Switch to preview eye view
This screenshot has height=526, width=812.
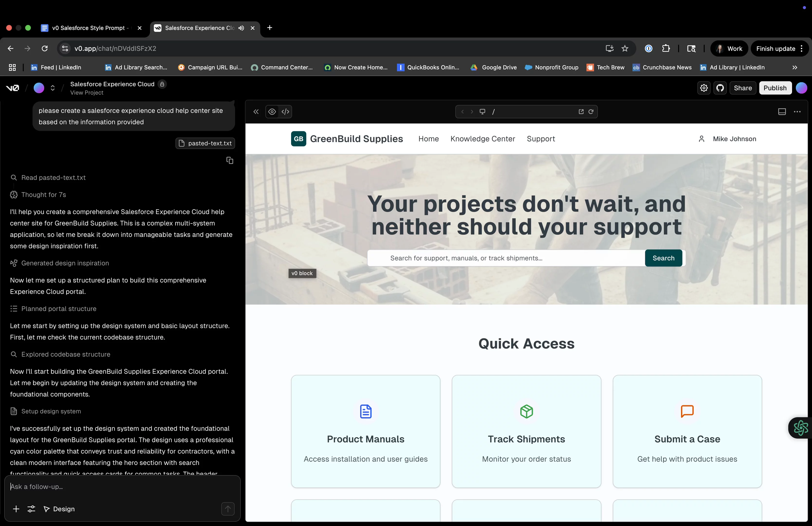point(272,112)
